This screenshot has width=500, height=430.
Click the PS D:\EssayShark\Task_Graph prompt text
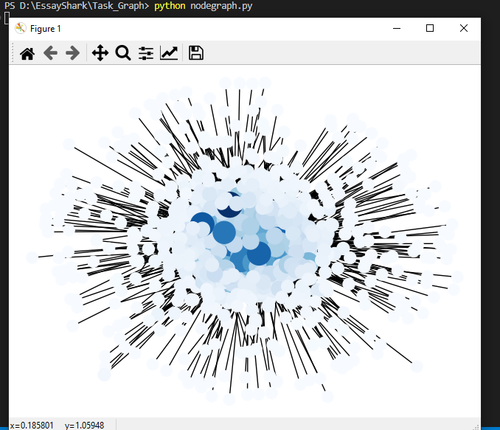click(77, 6)
